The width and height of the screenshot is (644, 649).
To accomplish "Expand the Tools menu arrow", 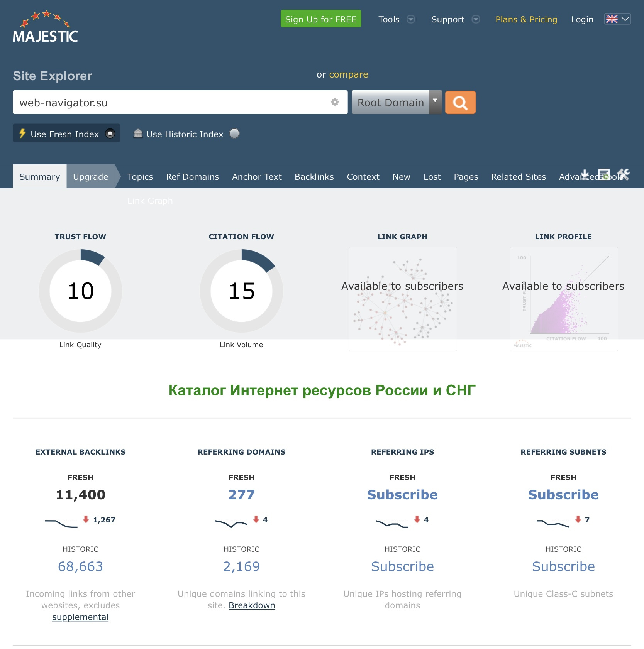I will [411, 19].
